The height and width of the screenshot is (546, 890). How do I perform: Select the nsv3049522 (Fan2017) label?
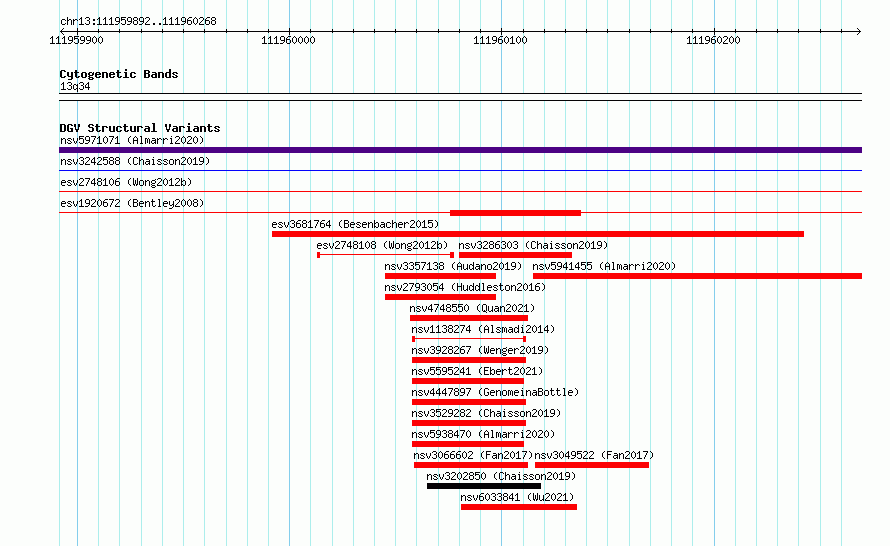(594, 455)
